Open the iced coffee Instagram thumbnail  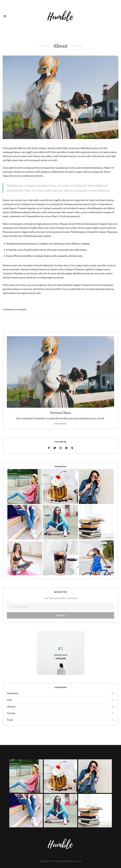[x=60, y=558]
